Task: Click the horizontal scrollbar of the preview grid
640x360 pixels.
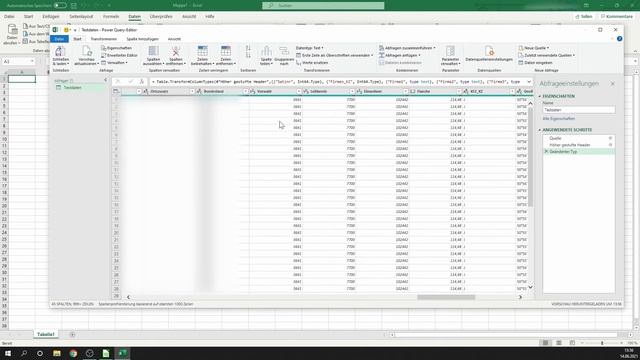Action: click(446, 297)
